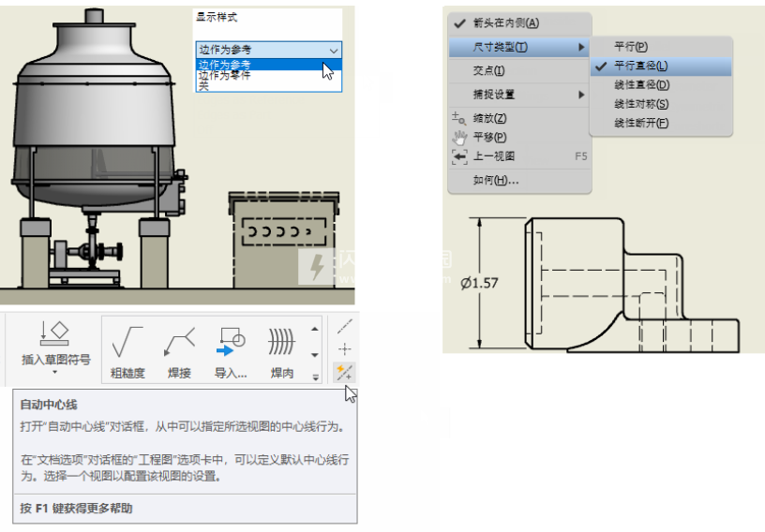This screenshot has width=765, height=532.
Task: Open the 显示样式 combo box
Action: tap(268, 50)
